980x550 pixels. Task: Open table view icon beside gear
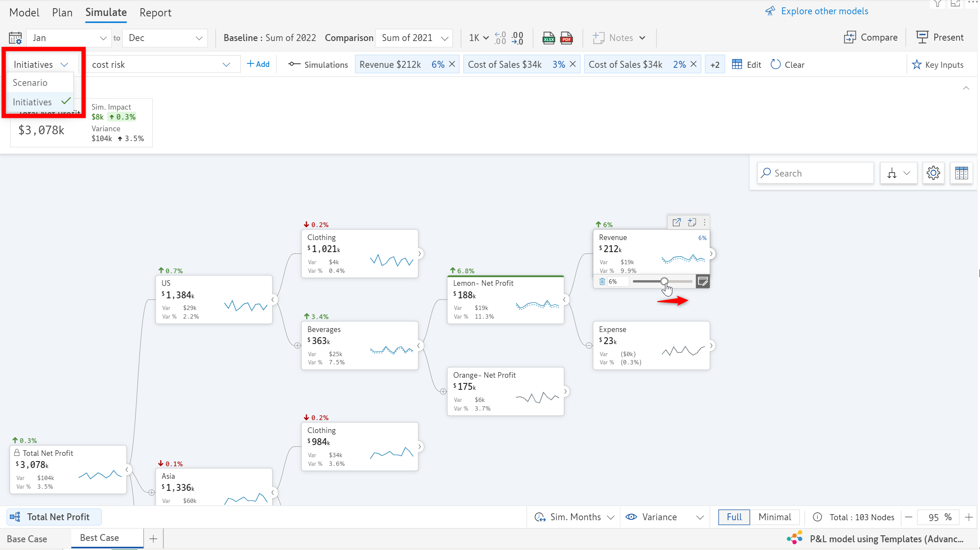961,173
